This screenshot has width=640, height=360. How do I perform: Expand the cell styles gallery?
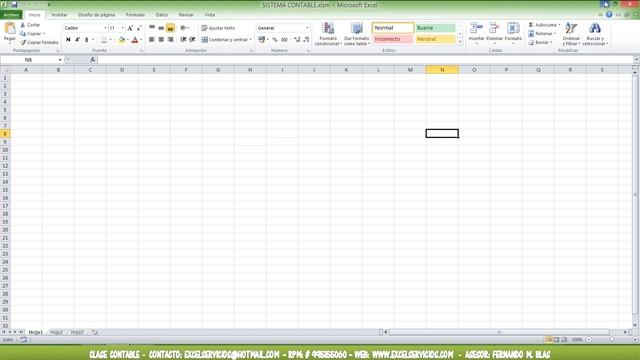point(460,42)
